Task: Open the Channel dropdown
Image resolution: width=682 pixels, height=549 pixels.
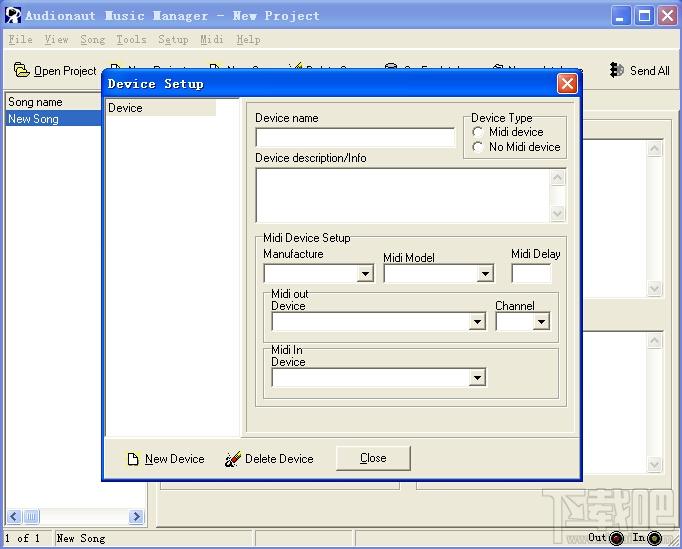Action: (541, 322)
